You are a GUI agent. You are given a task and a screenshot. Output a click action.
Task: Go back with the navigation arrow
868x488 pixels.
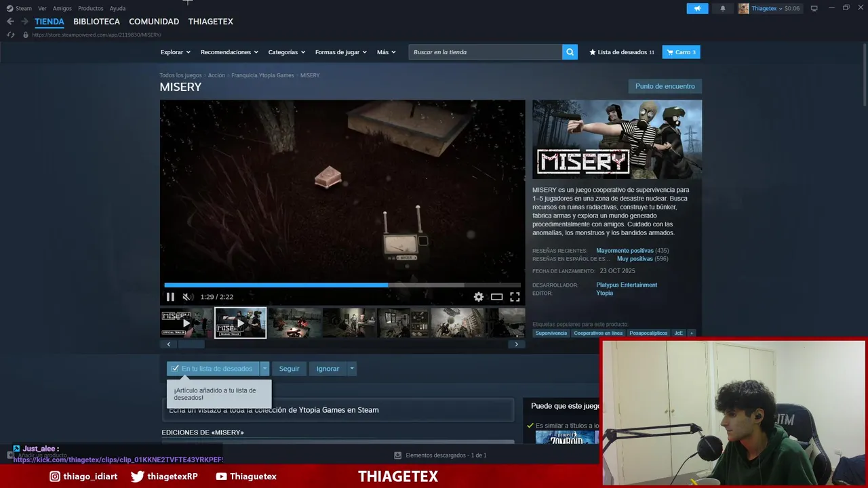tap(10, 22)
